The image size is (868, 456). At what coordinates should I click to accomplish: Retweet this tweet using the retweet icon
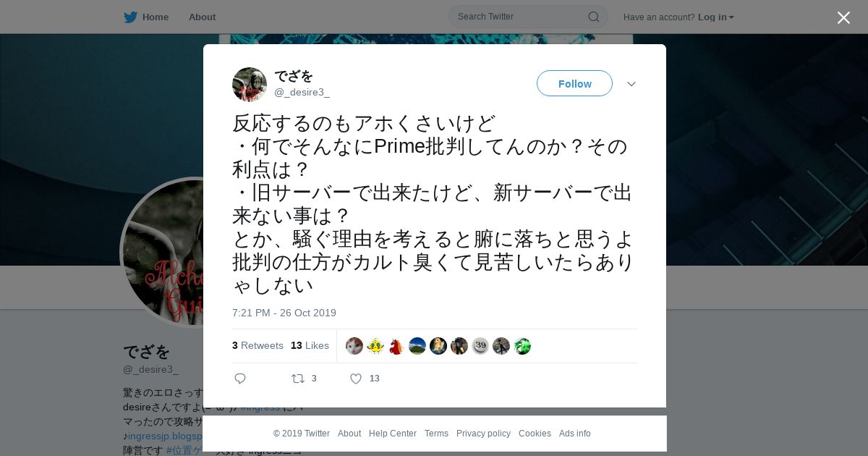click(298, 379)
